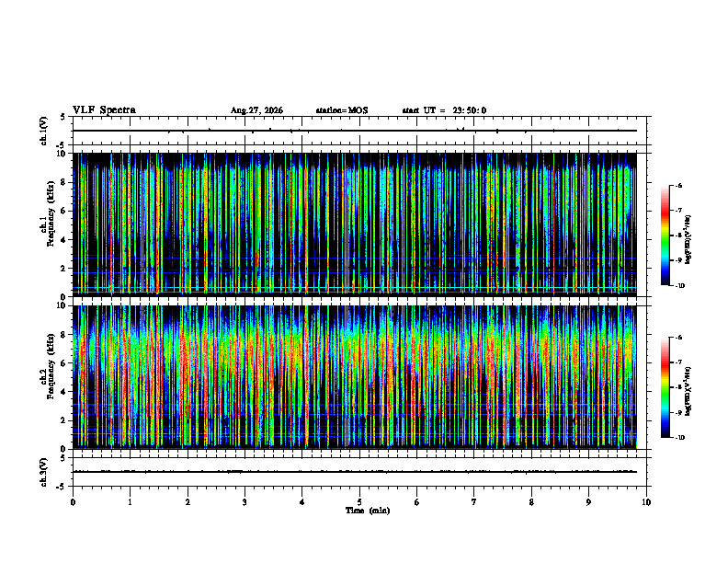The image size is (728, 563).
Task: Click the VLF Spectra plot title
Action: tap(104, 110)
